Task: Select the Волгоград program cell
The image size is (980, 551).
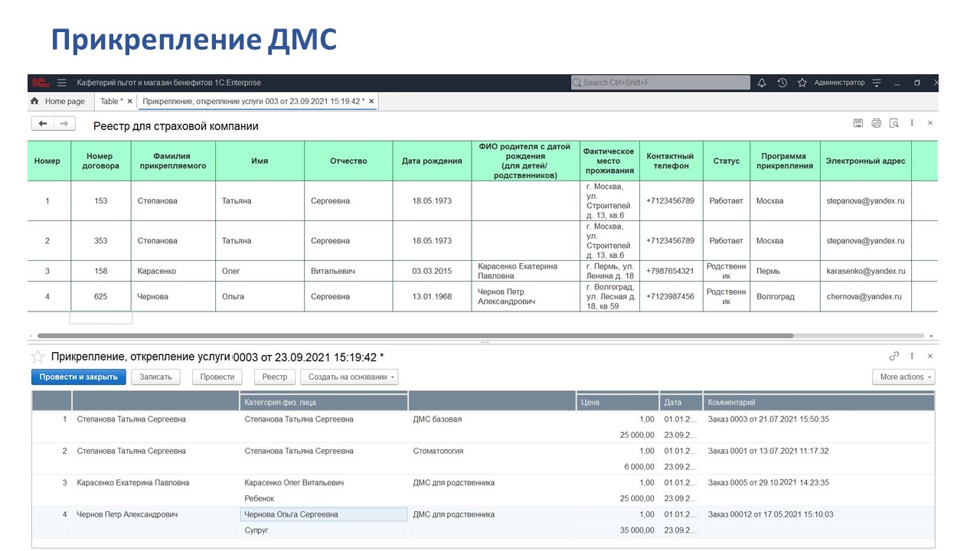Action: click(x=785, y=297)
